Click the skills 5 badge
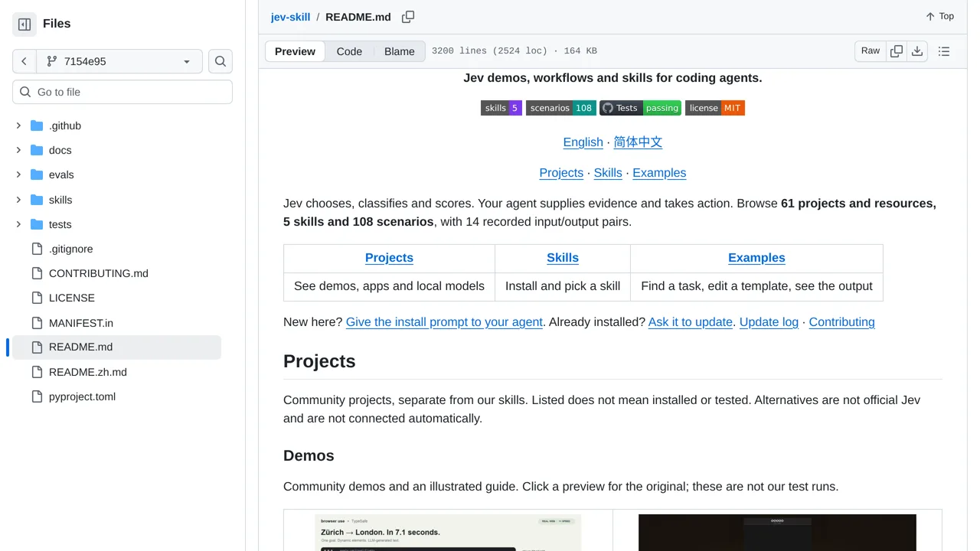Screen dimensions: 980x551 (x=501, y=108)
